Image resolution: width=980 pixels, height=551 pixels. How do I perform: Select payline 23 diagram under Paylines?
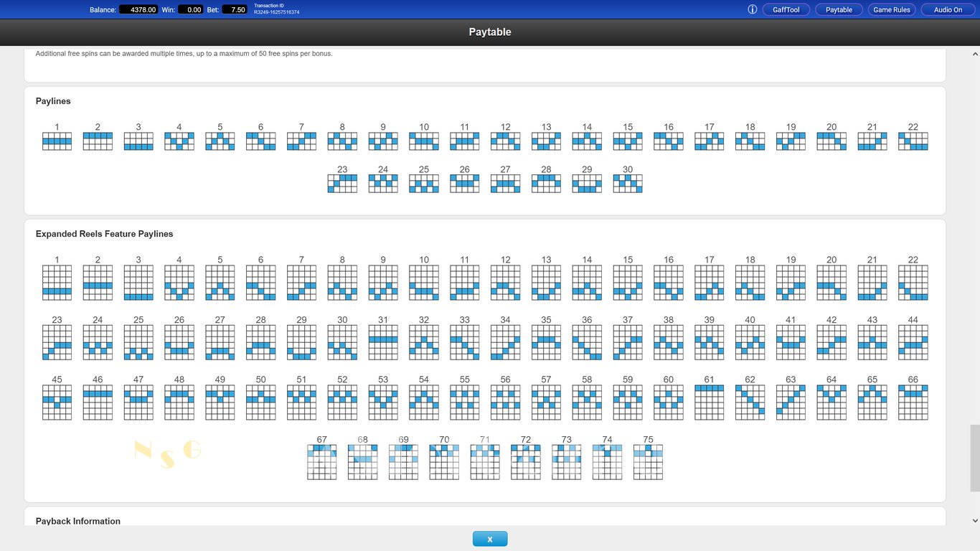(x=342, y=184)
